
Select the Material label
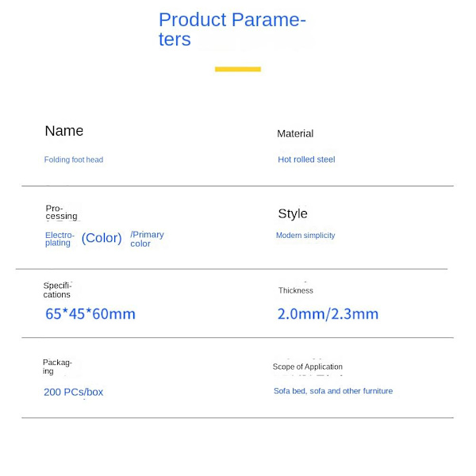pos(295,133)
